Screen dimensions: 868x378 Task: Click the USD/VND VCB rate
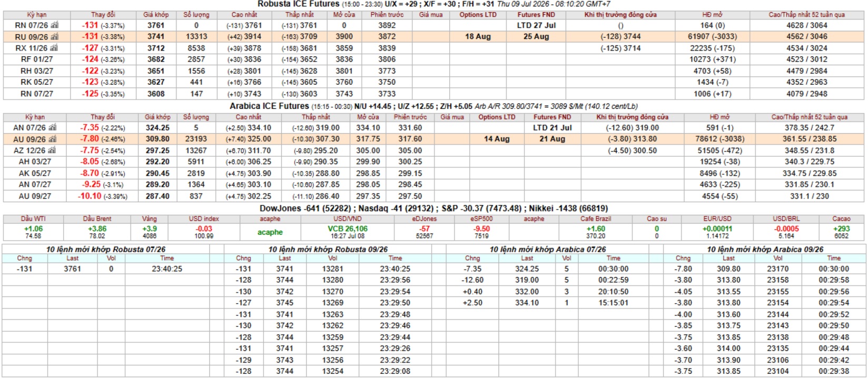tap(348, 228)
